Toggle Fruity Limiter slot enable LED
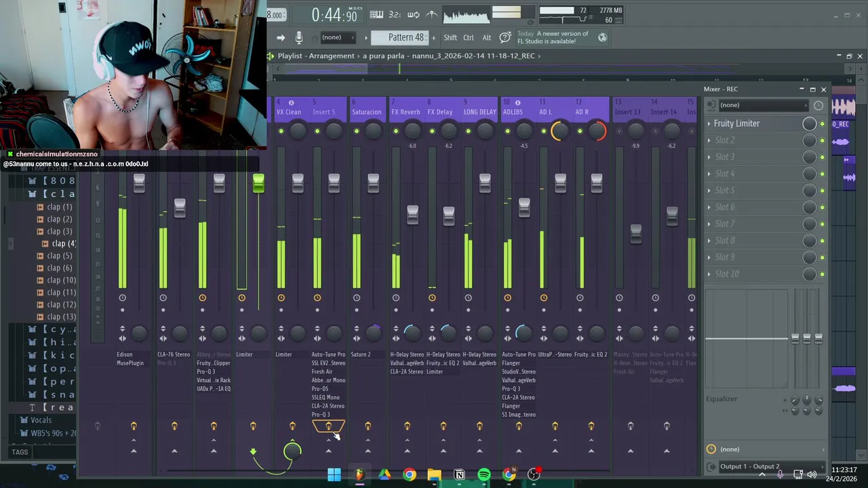Screen dimensions: 868x488 click(x=823, y=123)
